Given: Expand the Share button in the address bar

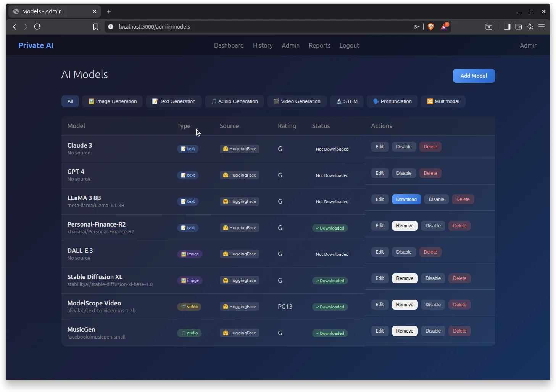Looking at the screenshot, I should coord(417,27).
